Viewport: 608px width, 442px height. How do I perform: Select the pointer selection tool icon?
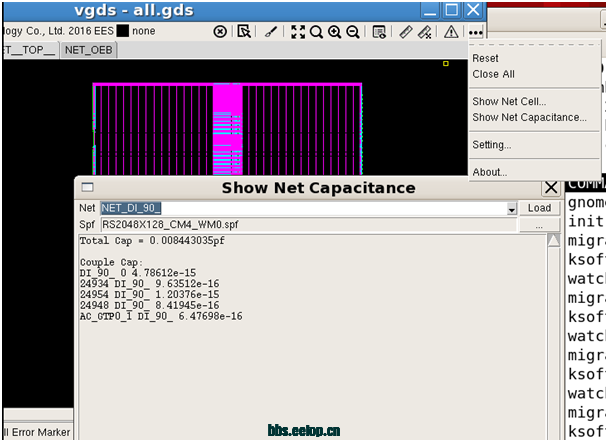[x=244, y=31]
